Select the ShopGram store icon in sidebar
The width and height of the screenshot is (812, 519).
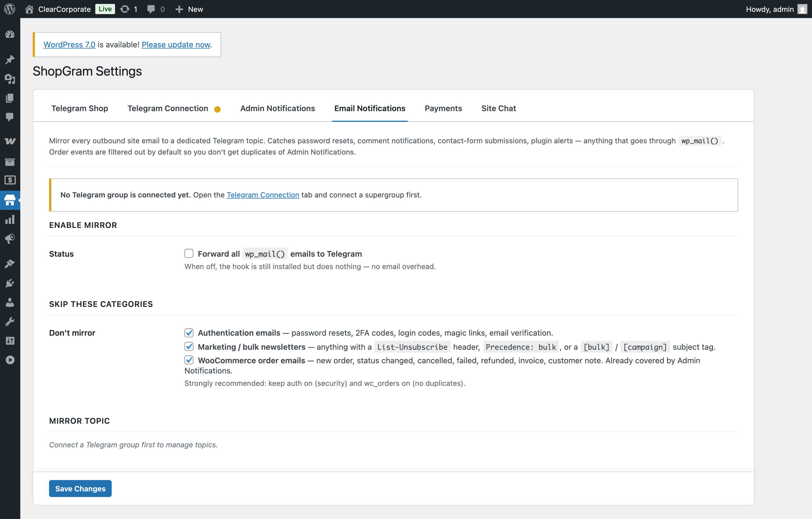(10, 201)
